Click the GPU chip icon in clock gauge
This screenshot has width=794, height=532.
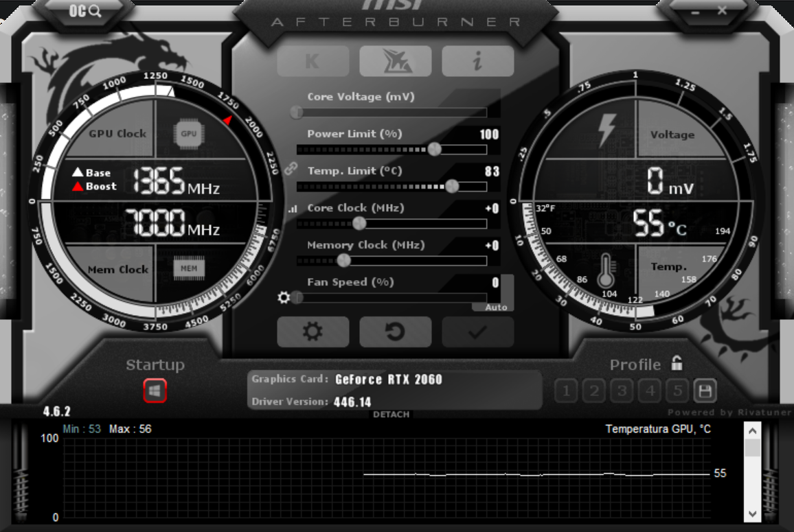click(x=189, y=134)
